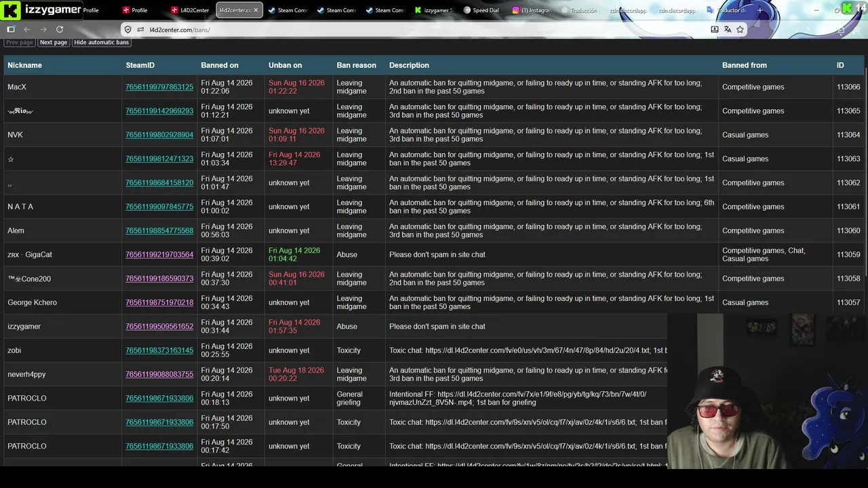Select the nickname zobi

point(14,350)
